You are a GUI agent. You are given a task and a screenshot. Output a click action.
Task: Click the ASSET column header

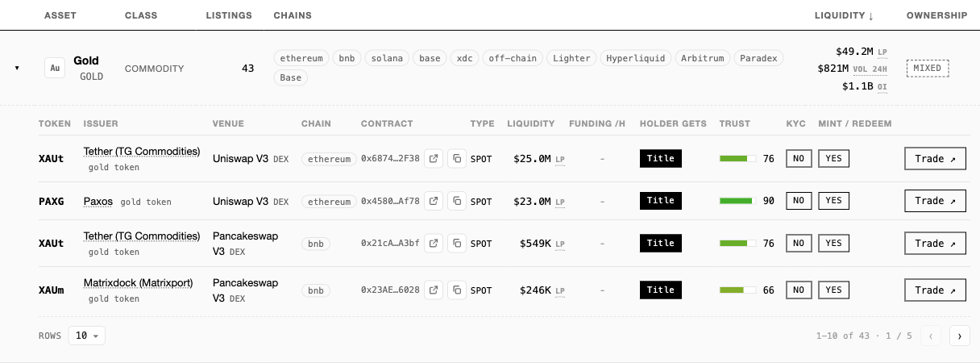(60, 15)
